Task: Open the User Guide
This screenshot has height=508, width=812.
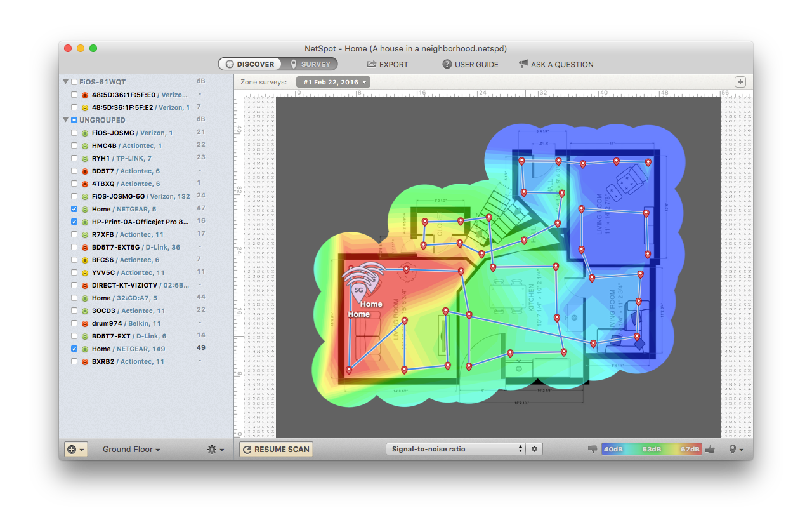Action: coord(470,64)
